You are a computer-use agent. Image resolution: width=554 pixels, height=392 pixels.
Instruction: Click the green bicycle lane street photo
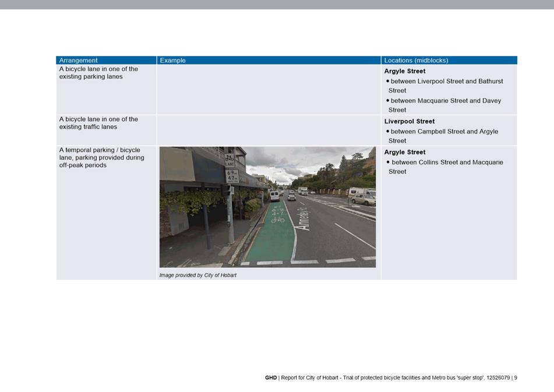(x=267, y=207)
